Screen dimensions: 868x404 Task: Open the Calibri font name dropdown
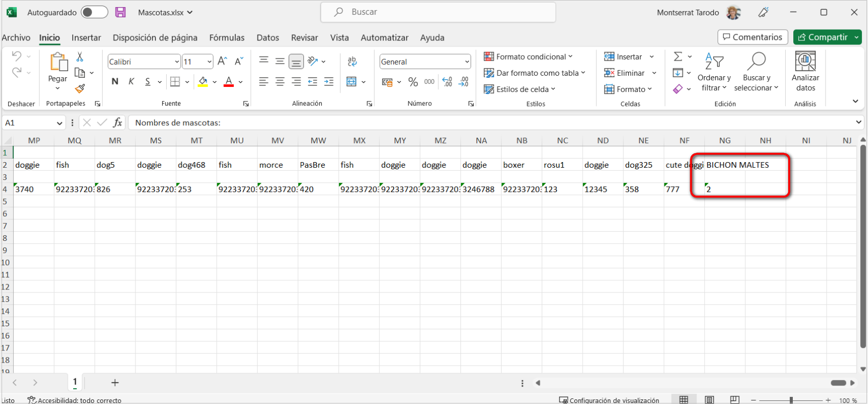tap(176, 62)
